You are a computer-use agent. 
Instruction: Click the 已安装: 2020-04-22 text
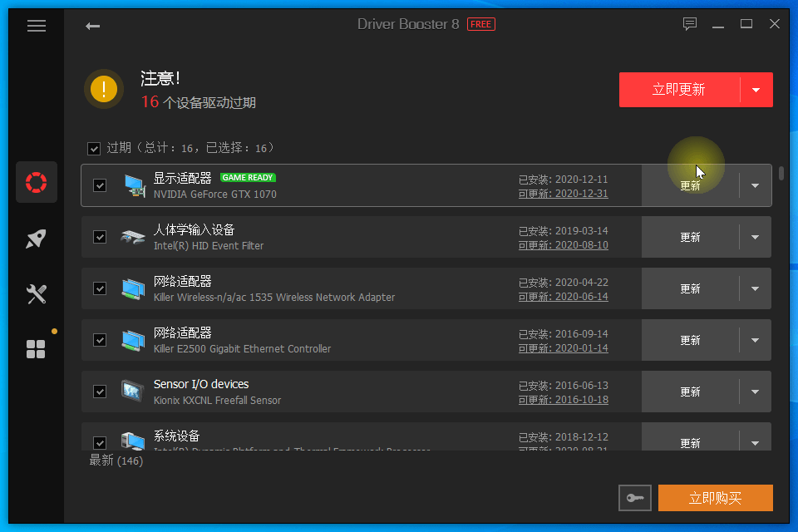coord(563,283)
